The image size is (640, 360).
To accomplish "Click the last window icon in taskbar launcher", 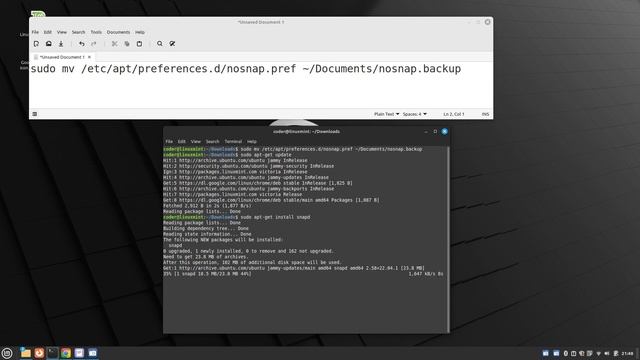I will click(x=93, y=353).
